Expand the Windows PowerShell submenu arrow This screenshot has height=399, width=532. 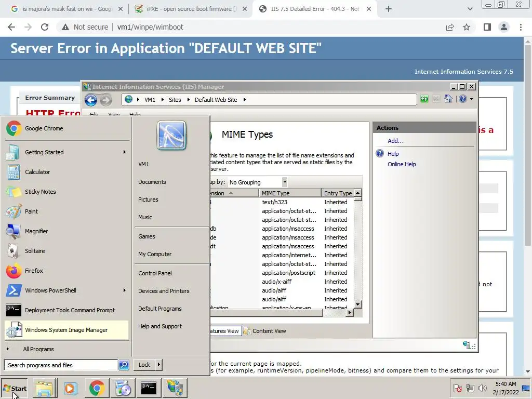[125, 290]
